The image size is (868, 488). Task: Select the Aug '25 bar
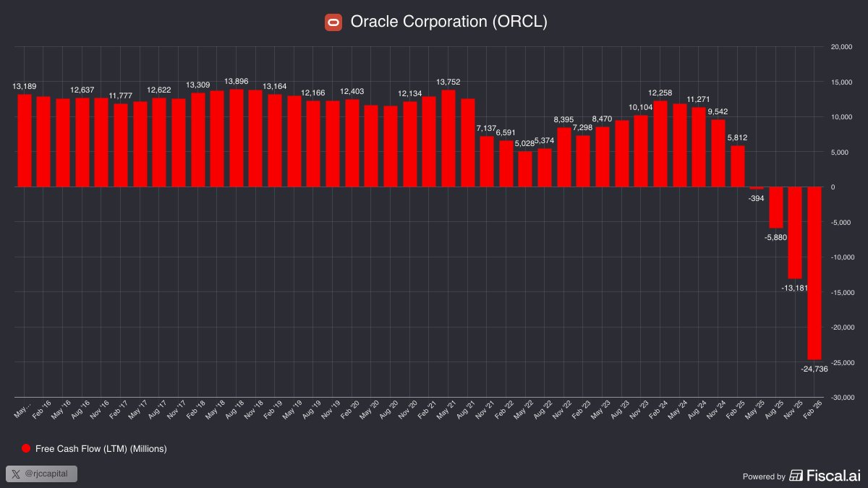pyautogui.click(x=776, y=207)
